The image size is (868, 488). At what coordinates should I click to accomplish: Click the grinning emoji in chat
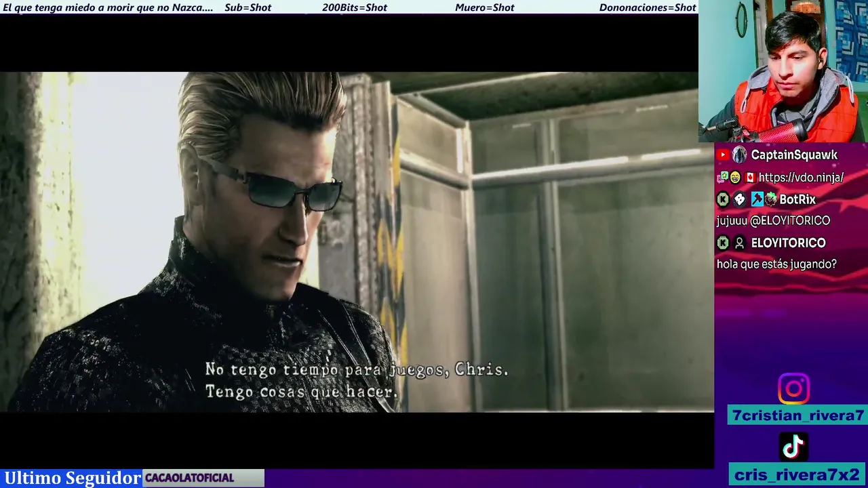[735, 178]
